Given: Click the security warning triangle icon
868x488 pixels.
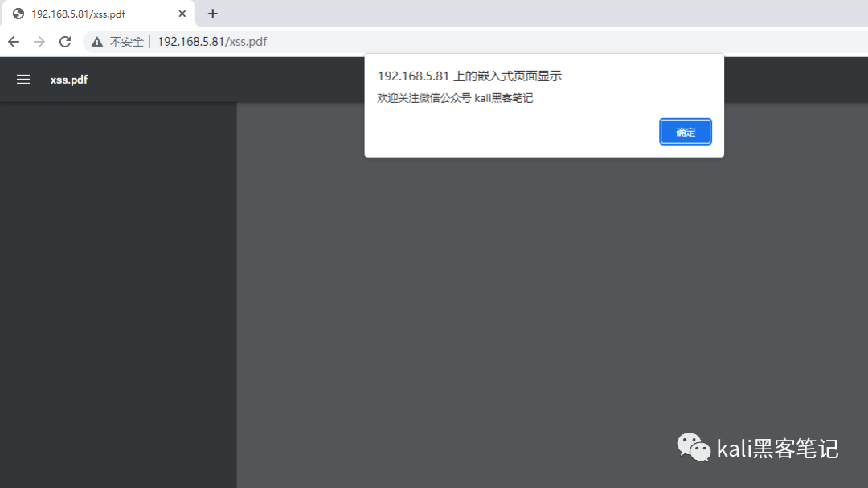Looking at the screenshot, I should (x=95, y=41).
